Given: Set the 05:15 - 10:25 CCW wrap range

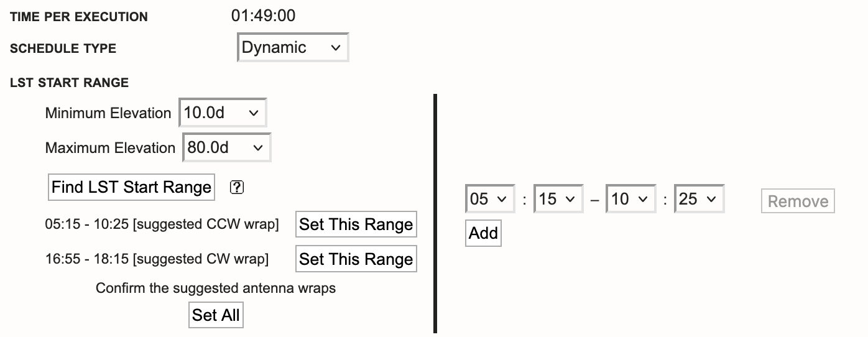Looking at the screenshot, I should [x=356, y=224].
